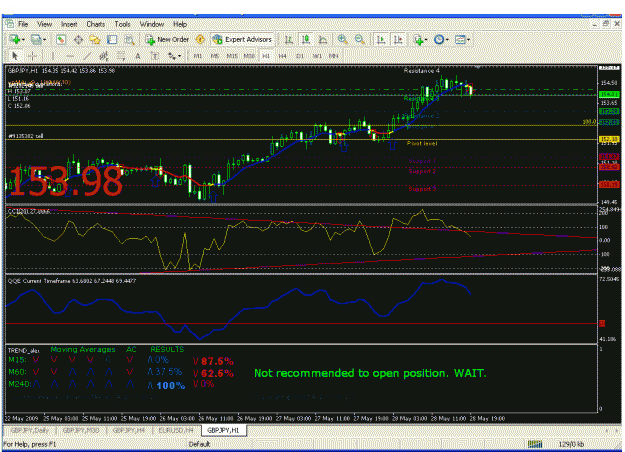The height and width of the screenshot is (452, 625).
Task: Open the Insert menu
Action: click(x=69, y=24)
